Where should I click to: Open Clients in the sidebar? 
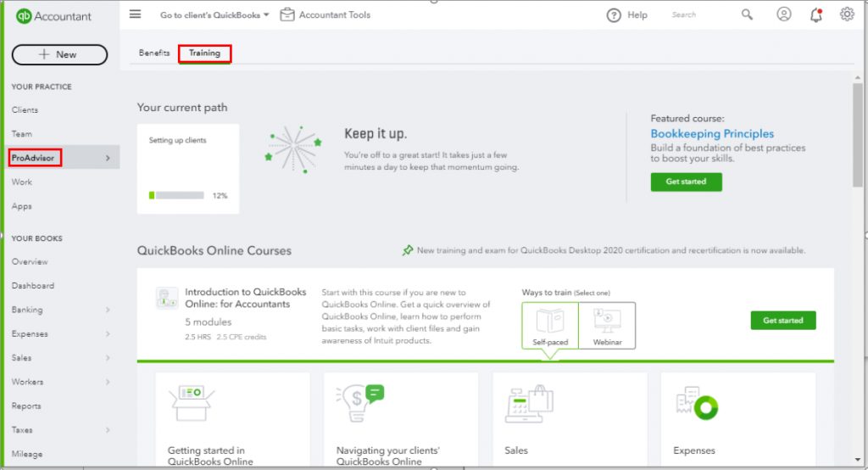pos(25,109)
